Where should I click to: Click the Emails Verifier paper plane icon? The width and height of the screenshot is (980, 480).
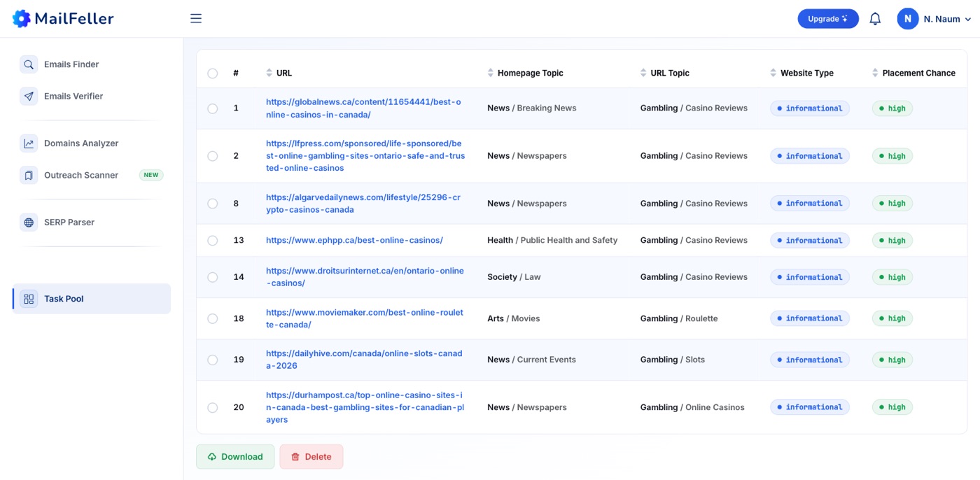click(x=29, y=97)
